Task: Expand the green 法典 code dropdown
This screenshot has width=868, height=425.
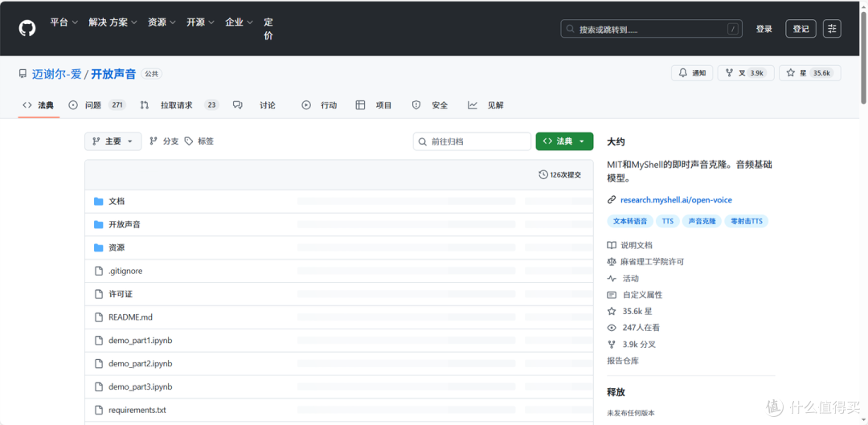Action: [564, 141]
